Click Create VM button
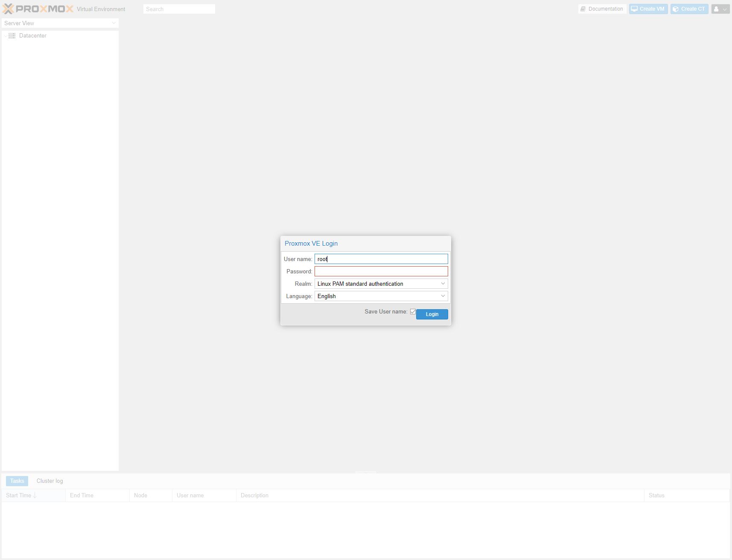Screen dimensions: 732x560 648,9
